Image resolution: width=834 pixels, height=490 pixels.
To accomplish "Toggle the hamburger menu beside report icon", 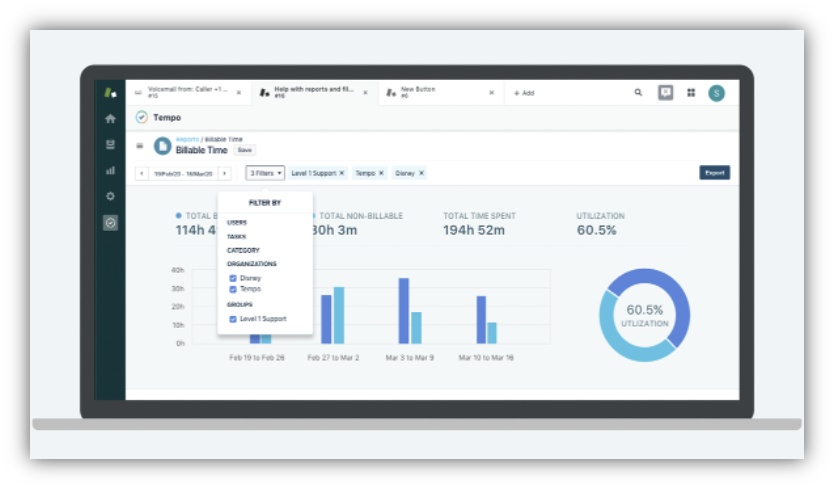I will (x=140, y=145).
